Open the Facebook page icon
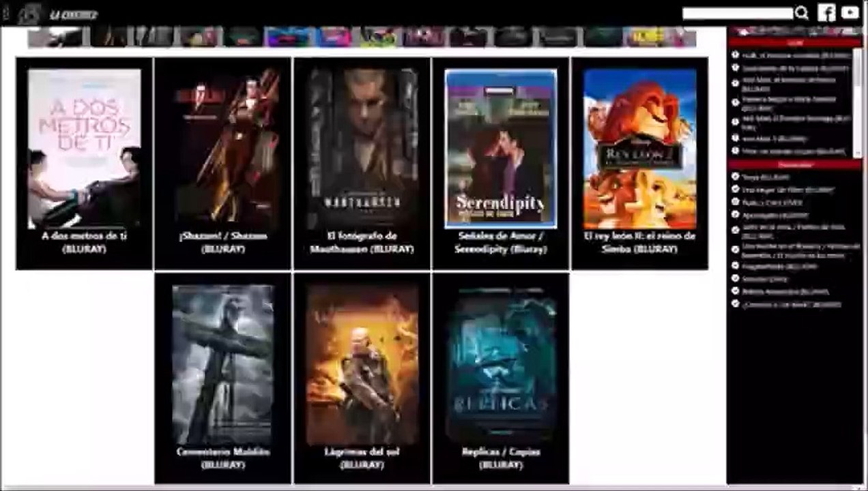The height and width of the screenshot is (491, 868). click(826, 12)
